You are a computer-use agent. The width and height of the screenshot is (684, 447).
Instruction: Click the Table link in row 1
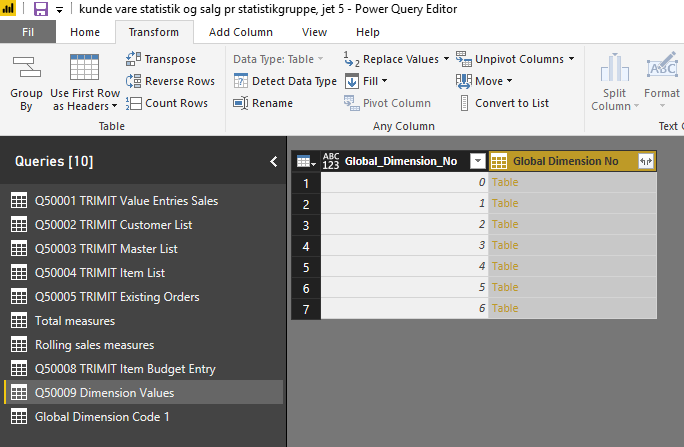505,182
